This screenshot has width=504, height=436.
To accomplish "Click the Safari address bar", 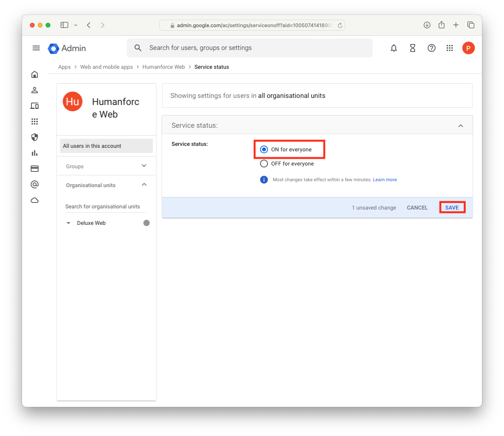I will point(252,25).
